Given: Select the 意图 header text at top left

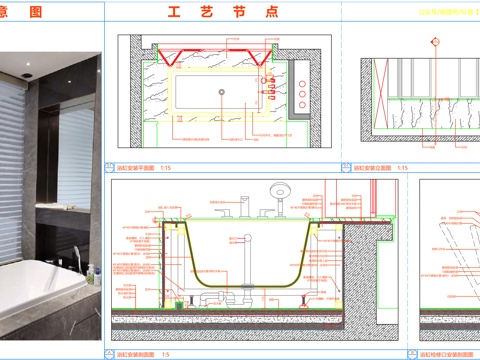Looking at the screenshot, I should pyautogui.click(x=21, y=12).
